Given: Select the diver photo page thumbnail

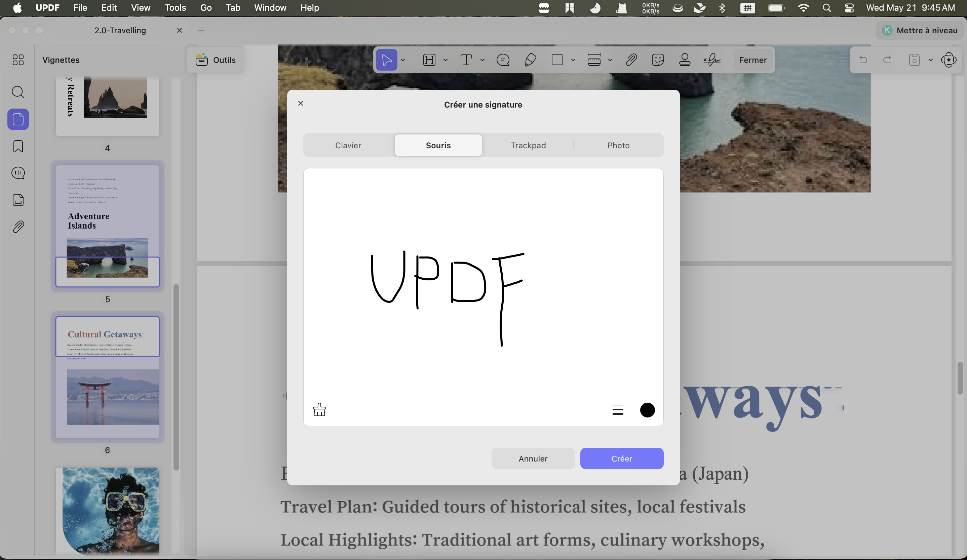Looking at the screenshot, I should pyautogui.click(x=108, y=511).
